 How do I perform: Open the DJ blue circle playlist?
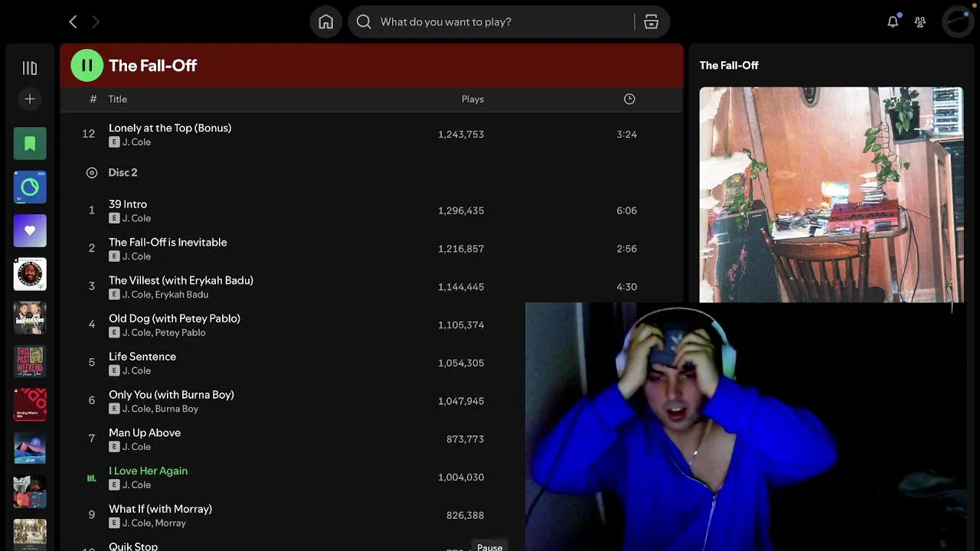click(x=30, y=187)
